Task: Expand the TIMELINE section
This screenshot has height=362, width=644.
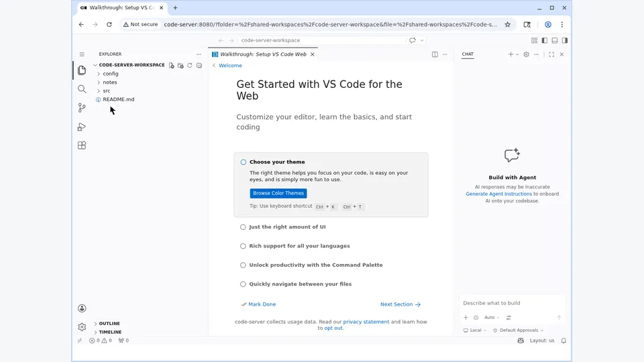Action: coord(110,332)
